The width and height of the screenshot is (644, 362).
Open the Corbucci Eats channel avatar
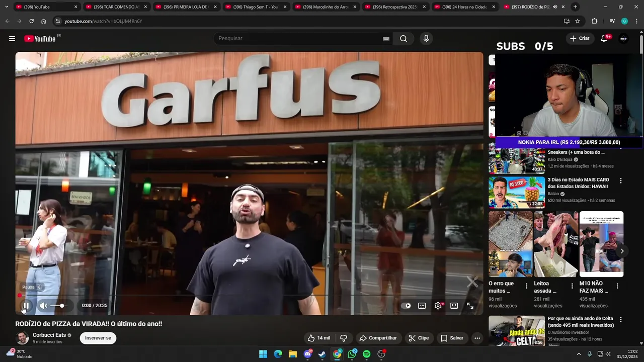coord(22,338)
